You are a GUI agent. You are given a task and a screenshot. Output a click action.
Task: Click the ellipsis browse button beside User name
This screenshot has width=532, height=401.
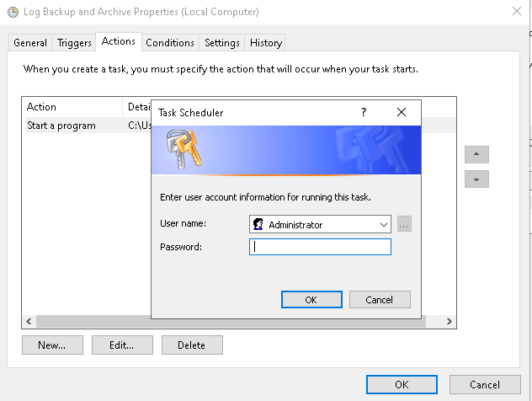404,225
